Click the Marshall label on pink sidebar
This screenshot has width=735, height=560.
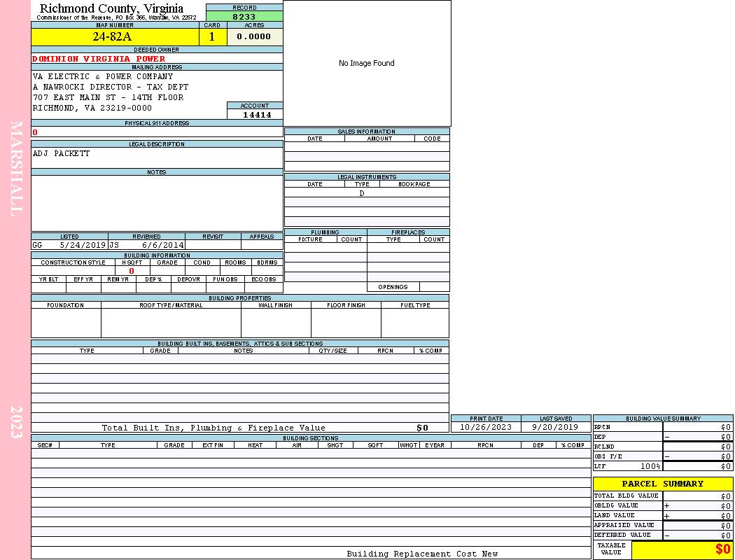click(x=15, y=168)
